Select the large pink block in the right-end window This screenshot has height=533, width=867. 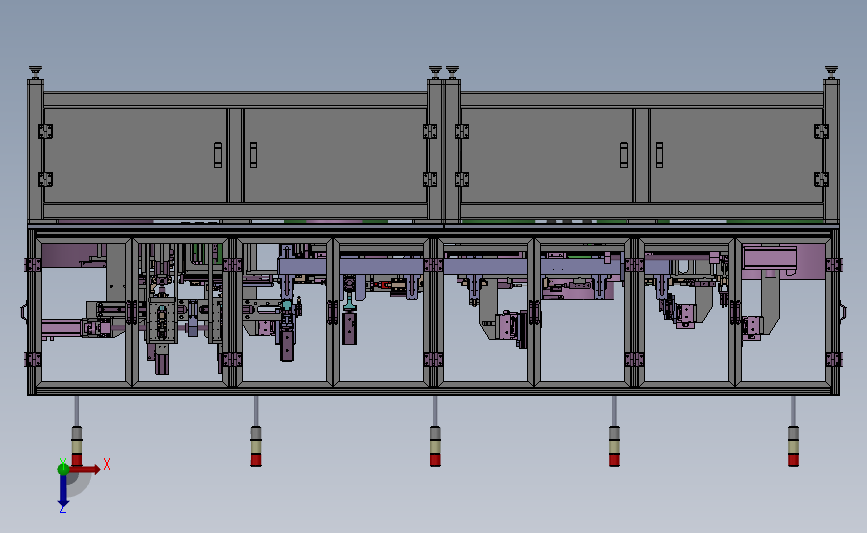[x=769, y=258]
